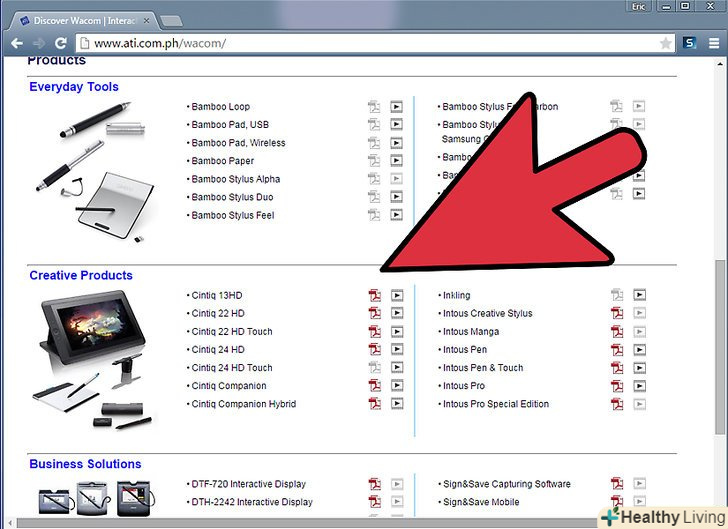728x529 pixels.
Task: Select the Intuos Manga list item
Action: coord(471,332)
